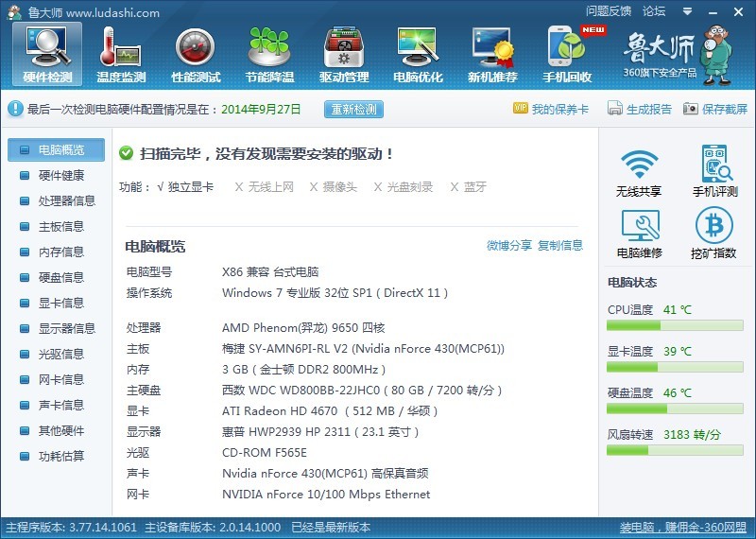Screen dimensions: 756x539
Task: Click the 挖矿指数 bitcoin icon
Action: (x=714, y=226)
